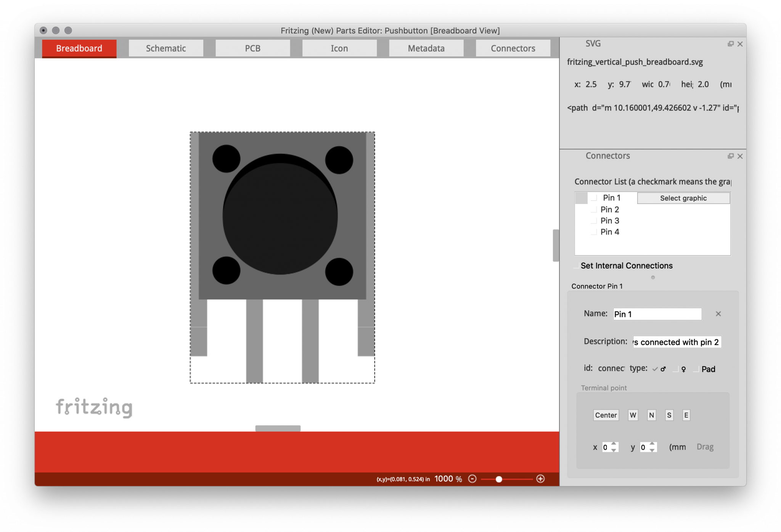Screen dimensions: 781x532
Task: Remove connector with X beside Name field
Action: coord(718,314)
